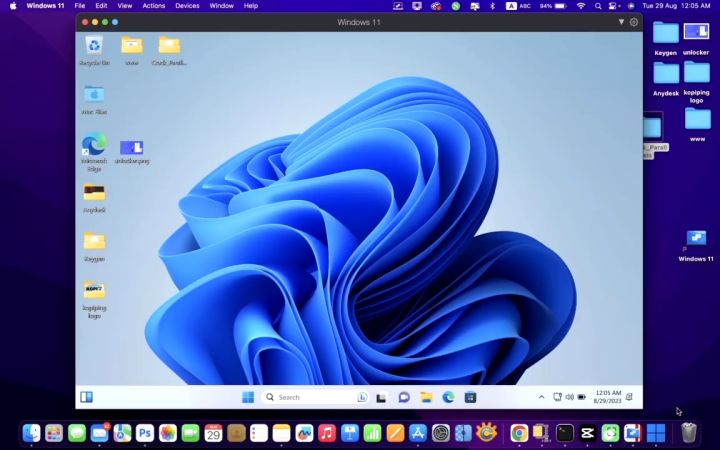Screen dimensions: 720x450
Task: Open the Windows Start menu button
Action: [247, 397]
